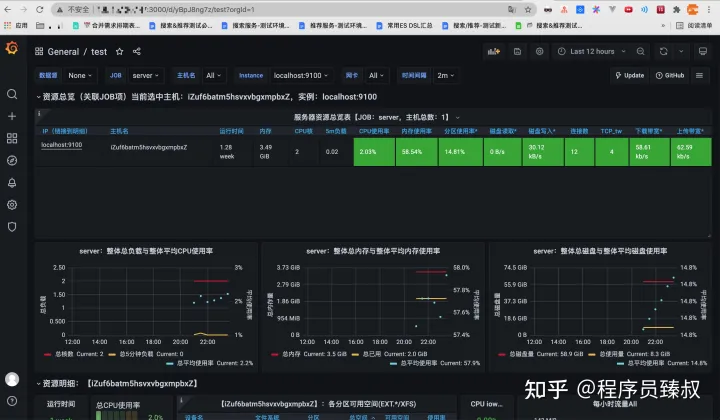720x420 pixels.
Task: Open the Alerting bell icon in sidebar
Action: [12, 183]
